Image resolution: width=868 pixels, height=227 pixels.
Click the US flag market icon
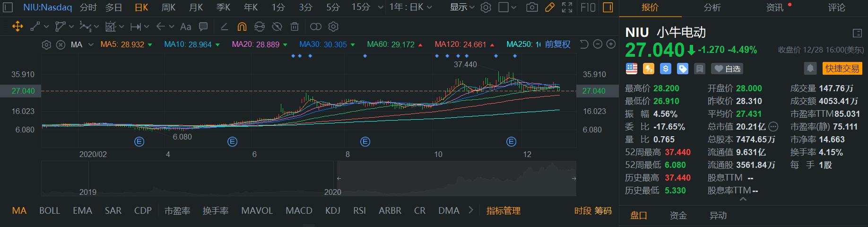pos(632,69)
